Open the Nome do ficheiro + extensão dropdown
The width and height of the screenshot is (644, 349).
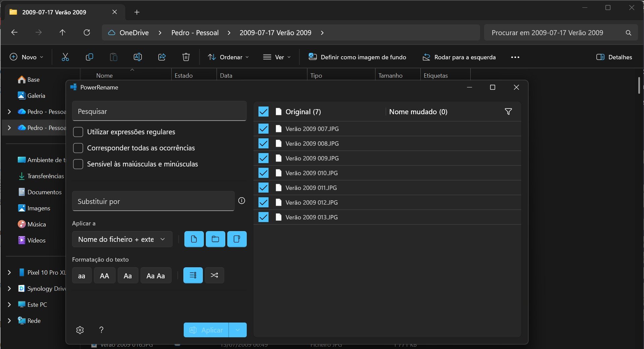[x=122, y=239]
